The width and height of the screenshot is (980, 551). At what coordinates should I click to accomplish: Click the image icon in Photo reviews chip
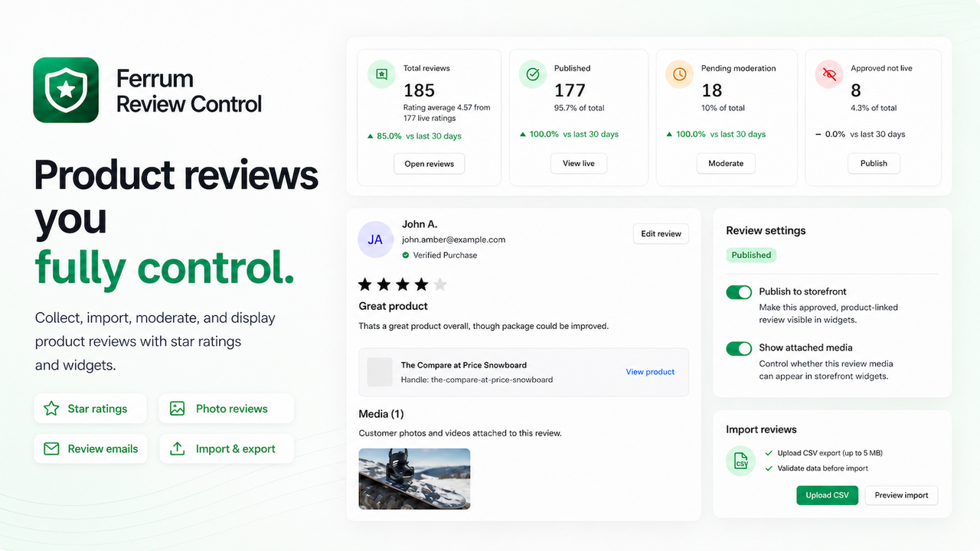point(178,409)
